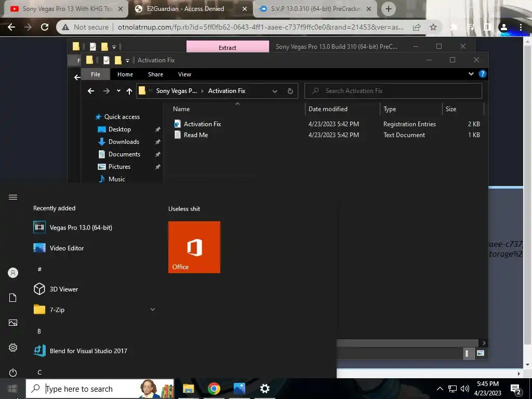
Task: Open Vegas Pro 13.0 (64-bit) from Recently added
Action: coord(81,228)
